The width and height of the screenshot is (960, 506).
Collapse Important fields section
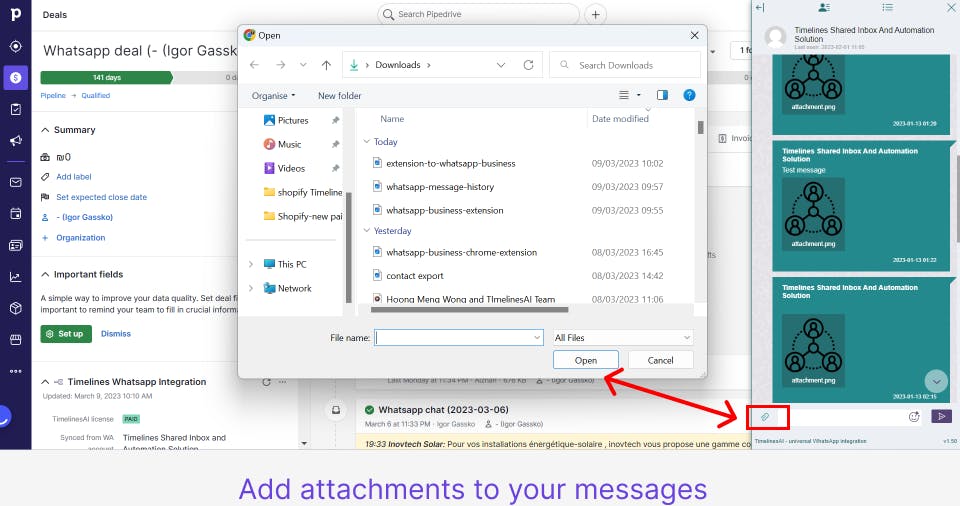point(45,274)
